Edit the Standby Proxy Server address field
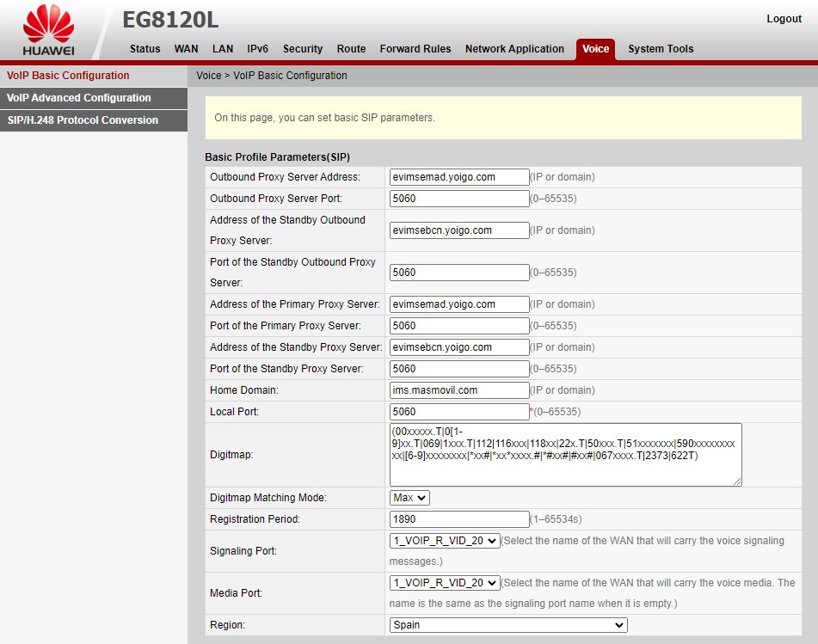This screenshot has height=644, width=818. [x=459, y=347]
